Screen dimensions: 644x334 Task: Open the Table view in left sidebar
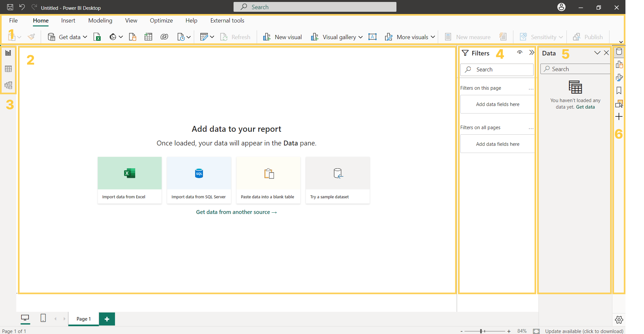pos(8,69)
